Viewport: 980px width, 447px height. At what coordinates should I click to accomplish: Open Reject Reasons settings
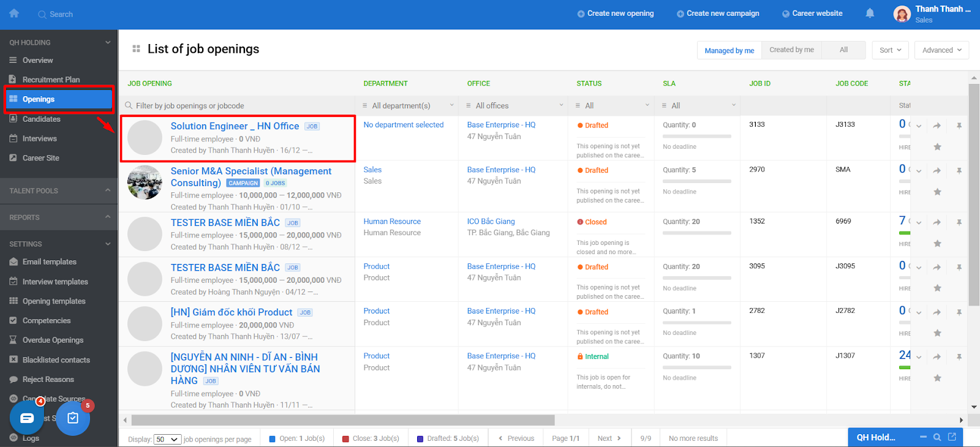click(x=48, y=380)
